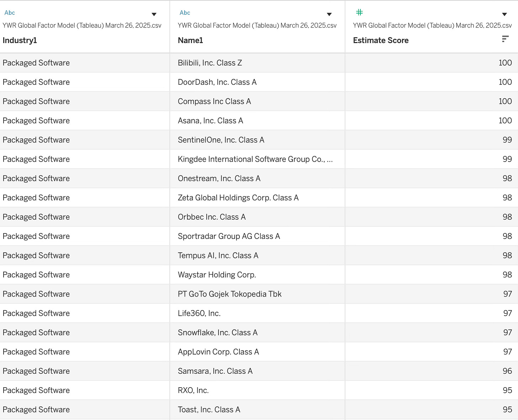Click the number type icon for Estimate Score
The height and width of the screenshot is (420, 518).
359,12
